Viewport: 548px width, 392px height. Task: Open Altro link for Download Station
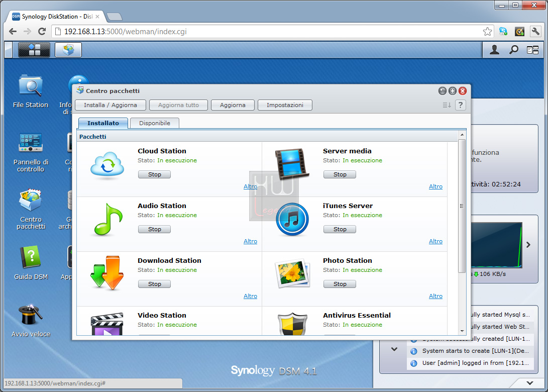click(x=250, y=296)
